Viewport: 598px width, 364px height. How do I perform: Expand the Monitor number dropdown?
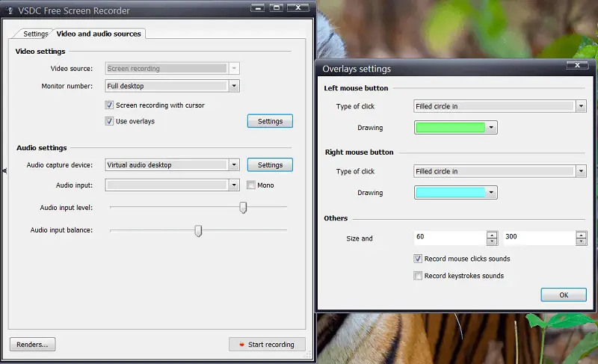click(234, 86)
